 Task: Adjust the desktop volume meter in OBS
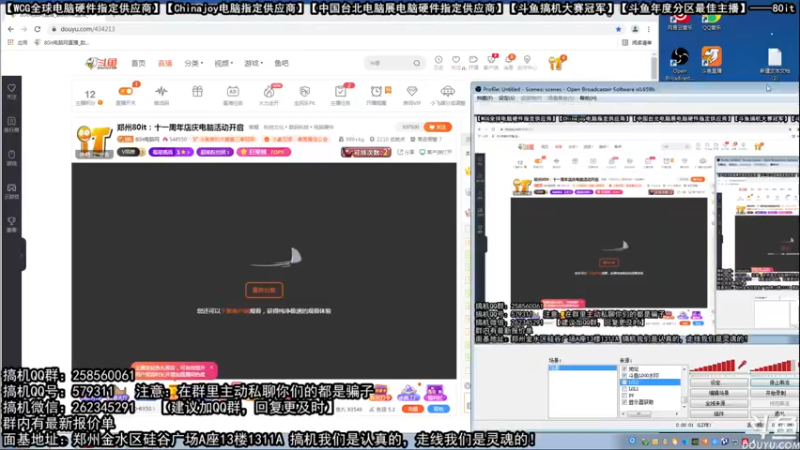point(772,365)
